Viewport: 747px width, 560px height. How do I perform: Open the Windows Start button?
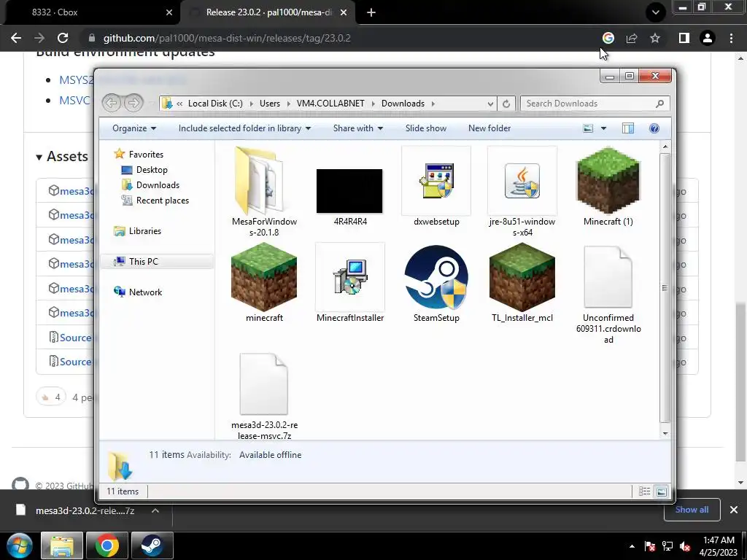pos(19,545)
